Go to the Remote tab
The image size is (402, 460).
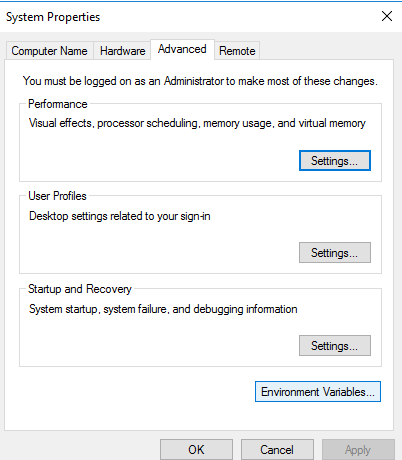(237, 51)
